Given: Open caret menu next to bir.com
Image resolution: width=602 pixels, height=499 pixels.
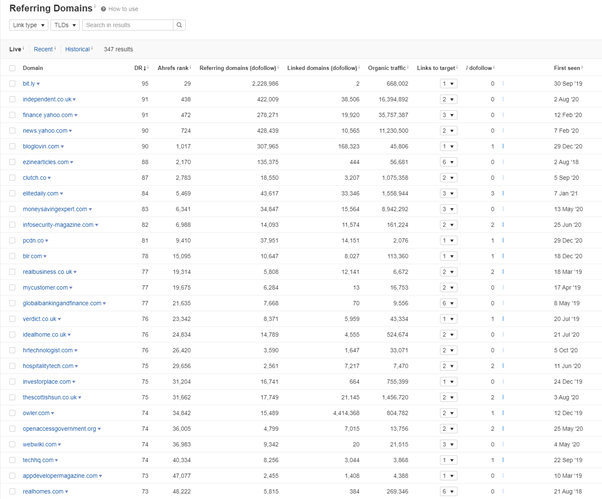Looking at the screenshot, I should click(45, 256).
